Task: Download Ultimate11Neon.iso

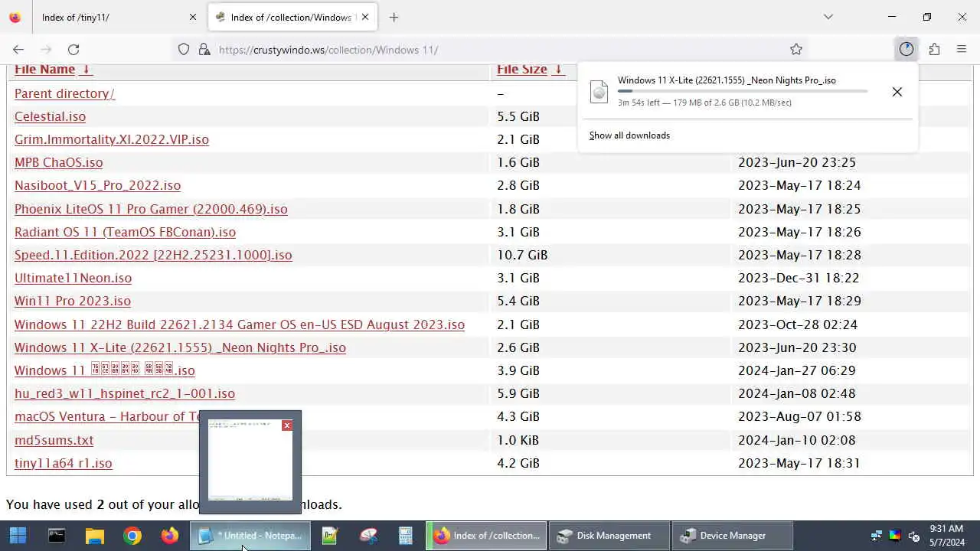Action: click(73, 278)
